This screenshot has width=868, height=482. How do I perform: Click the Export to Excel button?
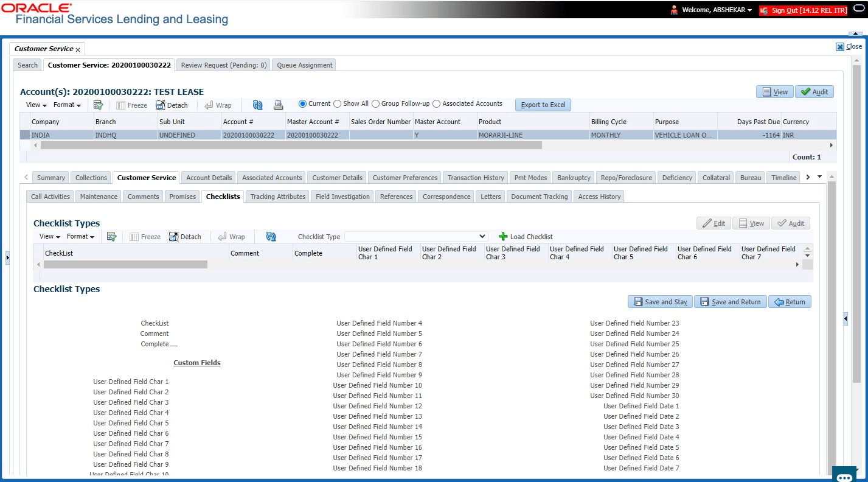(x=543, y=105)
